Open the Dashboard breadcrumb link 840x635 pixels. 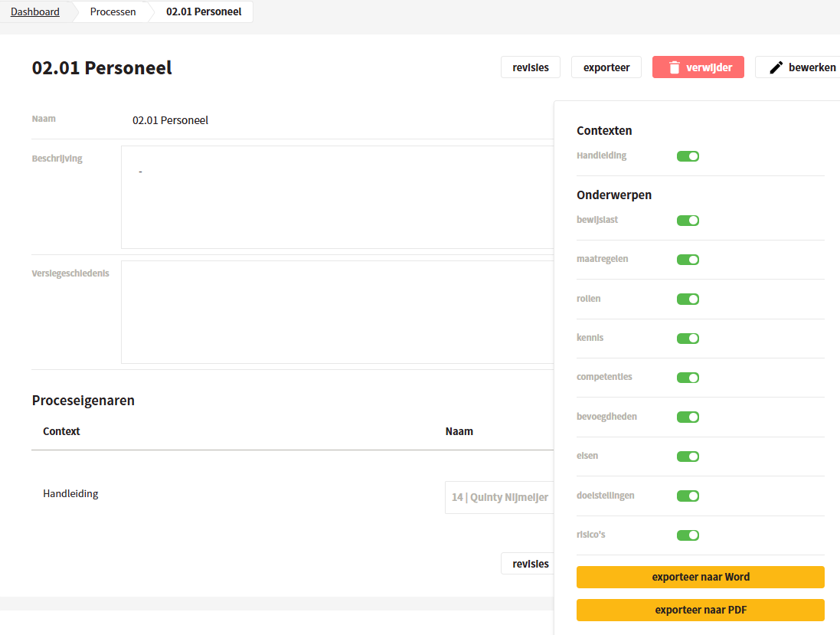pos(34,11)
